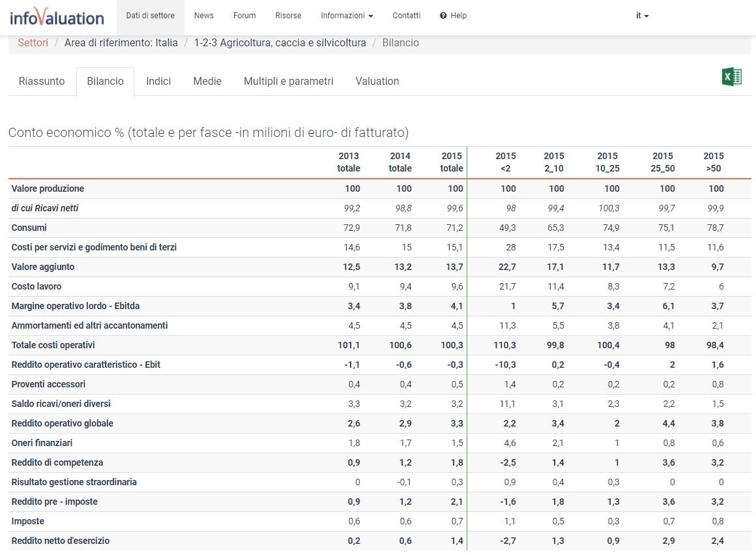Select the 'Oneri finanziari' row label

pos(42,443)
